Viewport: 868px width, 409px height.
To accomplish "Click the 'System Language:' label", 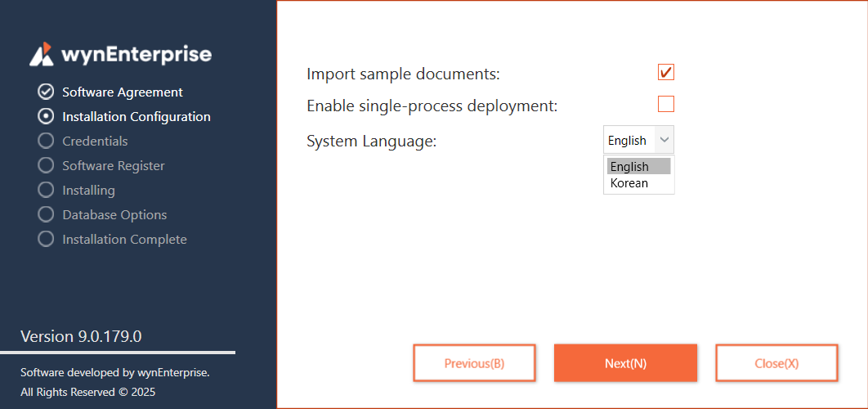I will 371,142.
